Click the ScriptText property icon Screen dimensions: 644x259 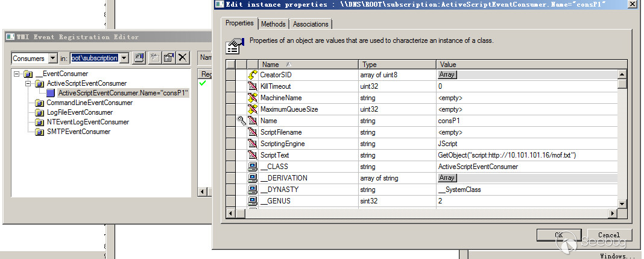(x=253, y=155)
